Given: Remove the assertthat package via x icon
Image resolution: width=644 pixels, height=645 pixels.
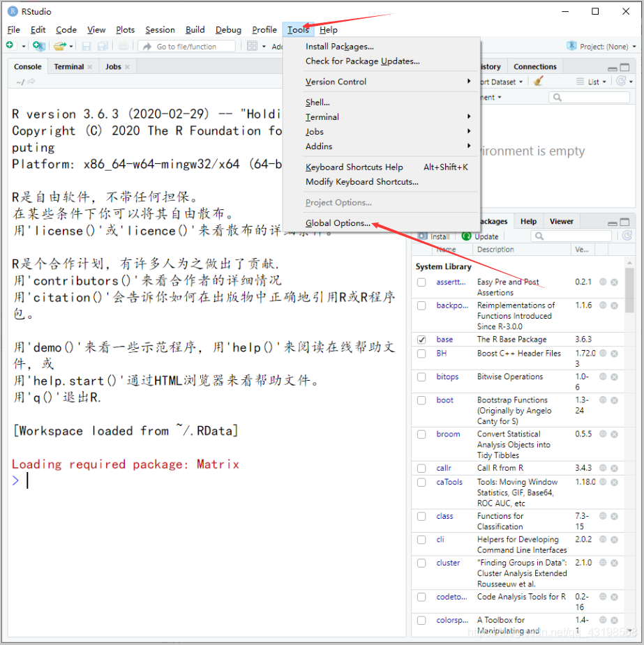Looking at the screenshot, I should pyautogui.click(x=615, y=282).
